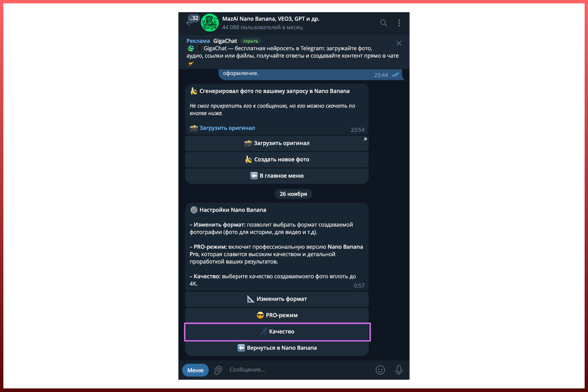Click the paperclip attach icon

pyautogui.click(x=218, y=370)
